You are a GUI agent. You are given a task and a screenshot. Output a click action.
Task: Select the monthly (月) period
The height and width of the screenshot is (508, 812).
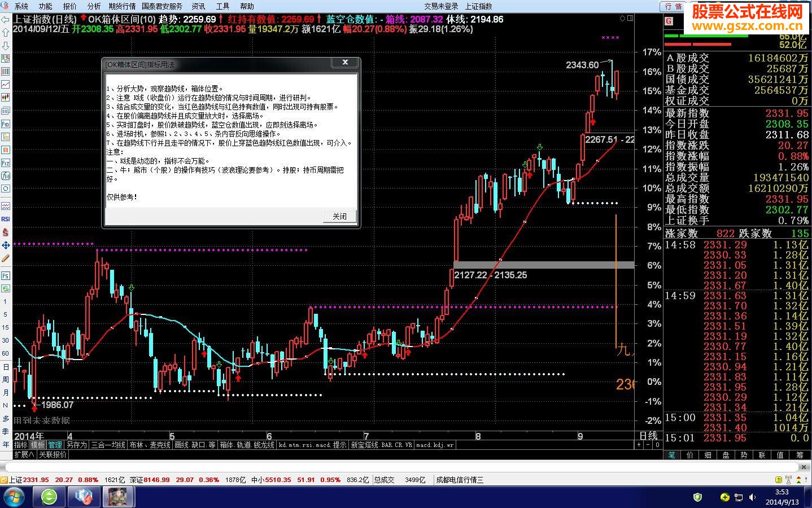(x=5, y=392)
